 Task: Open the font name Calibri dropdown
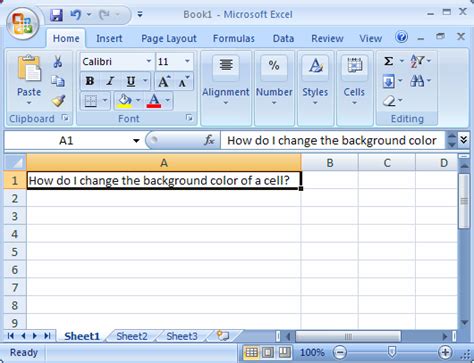(x=149, y=61)
